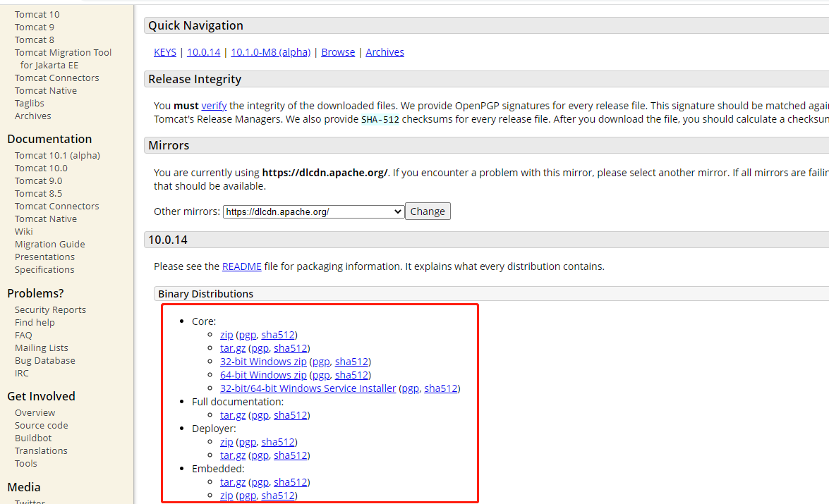
Task: Open pgp for Embedded tar.gz
Action: coord(260,482)
